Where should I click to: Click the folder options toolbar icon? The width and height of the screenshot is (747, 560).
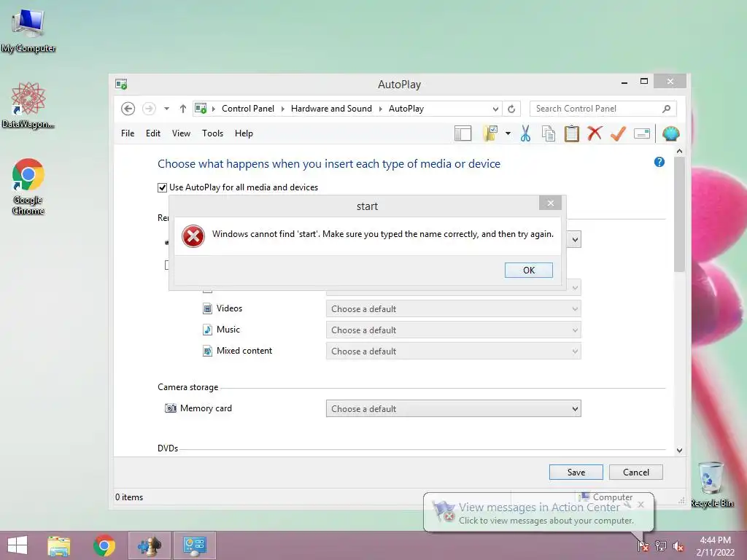click(x=490, y=134)
